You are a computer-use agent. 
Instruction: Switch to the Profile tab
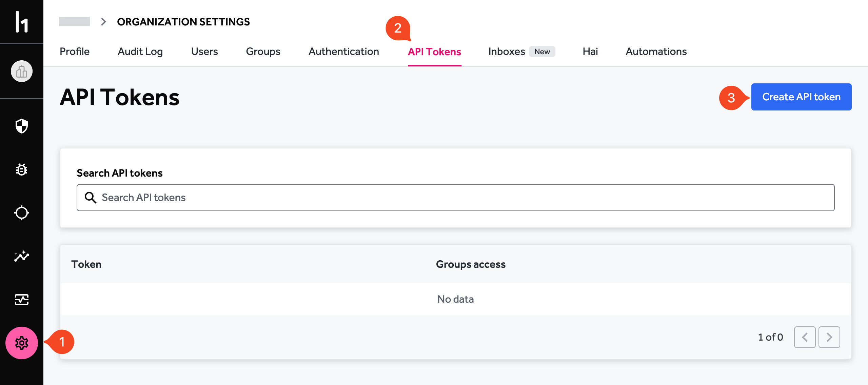pos(75,52)
